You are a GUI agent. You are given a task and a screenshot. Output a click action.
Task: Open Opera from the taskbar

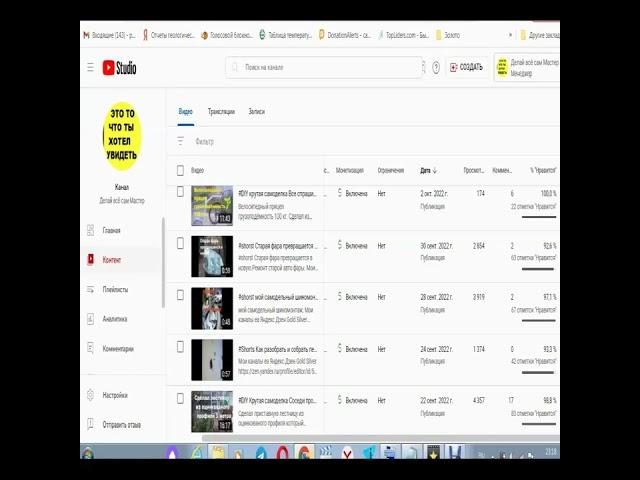[x=282, y=453]
